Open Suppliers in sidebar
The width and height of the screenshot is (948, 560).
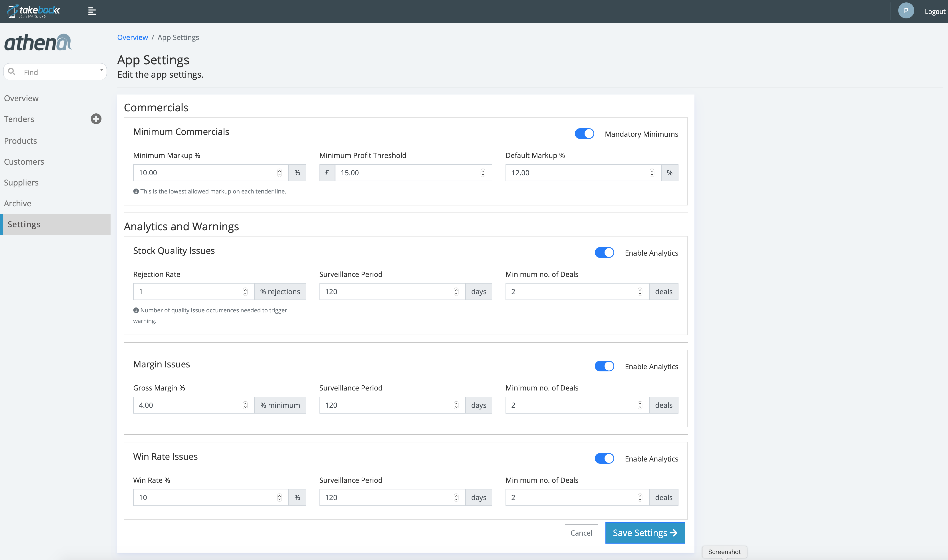(21, 182)
